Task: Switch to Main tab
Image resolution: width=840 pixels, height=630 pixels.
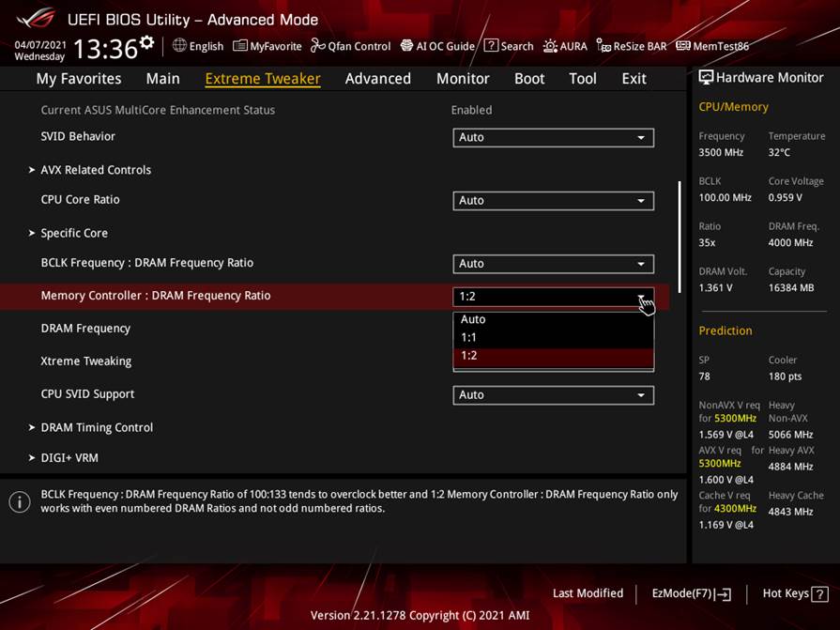Action: click(163, 79)
